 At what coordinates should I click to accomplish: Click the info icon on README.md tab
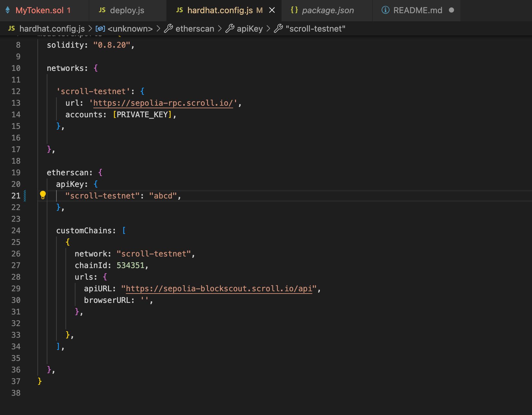[x=385, y=10]
